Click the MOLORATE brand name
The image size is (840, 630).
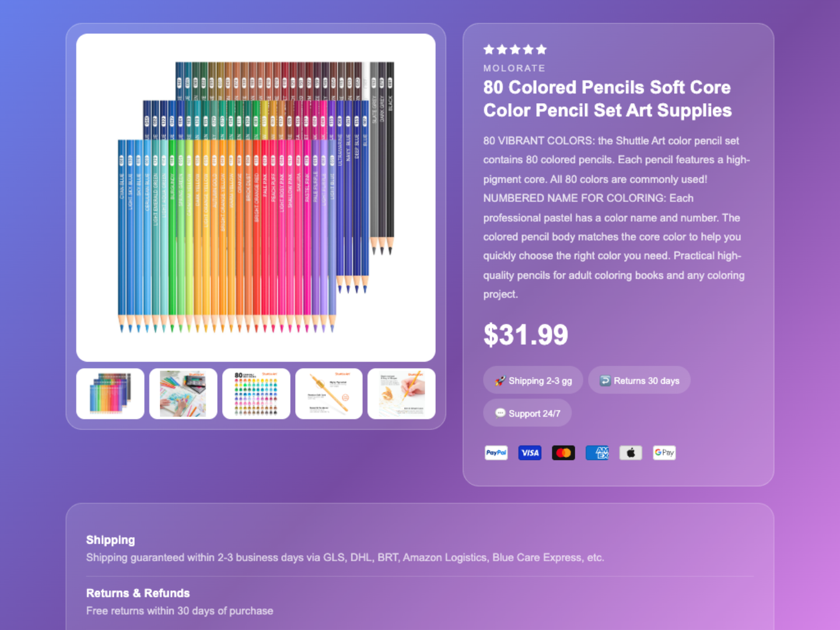[x=514, y=68]
